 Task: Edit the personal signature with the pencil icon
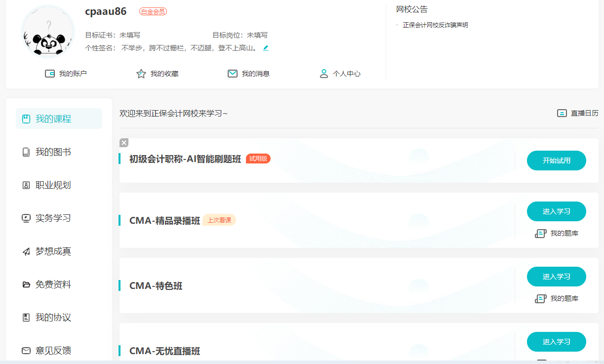[266, 48]
